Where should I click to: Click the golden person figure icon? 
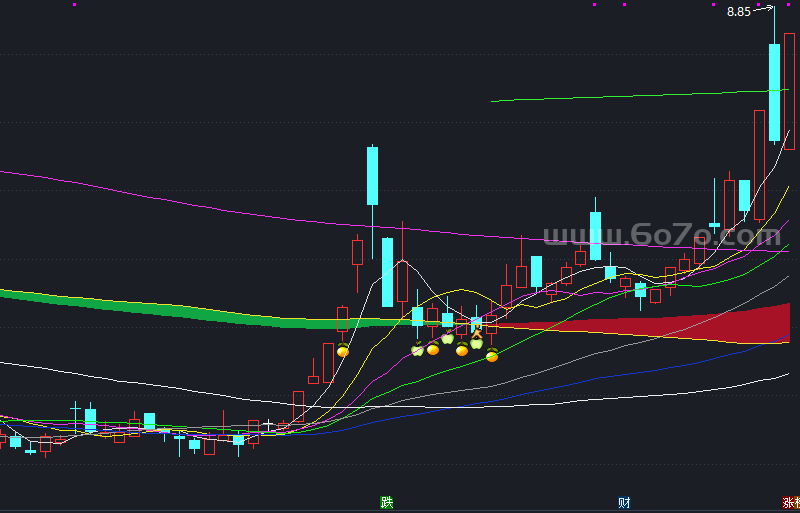[477, 333]
